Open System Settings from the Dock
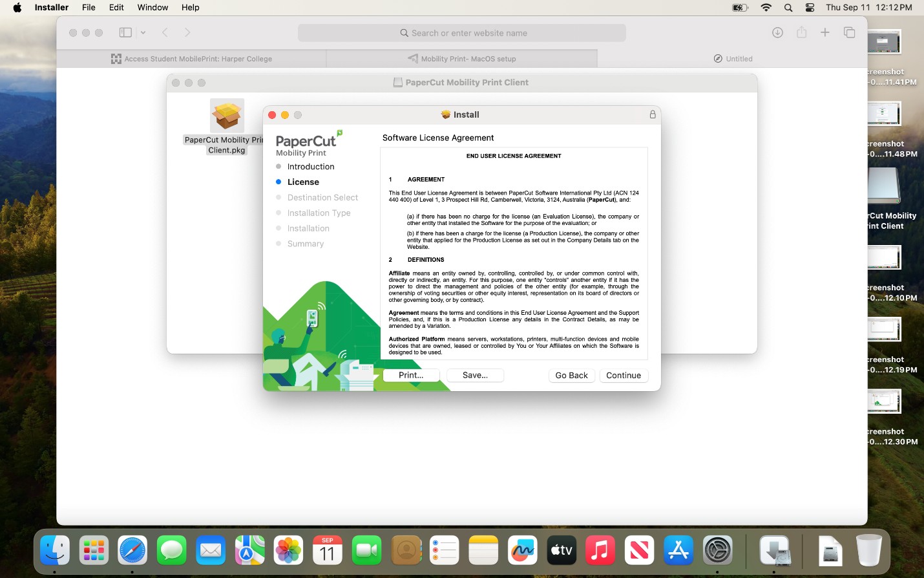 (x=717, y=550)
